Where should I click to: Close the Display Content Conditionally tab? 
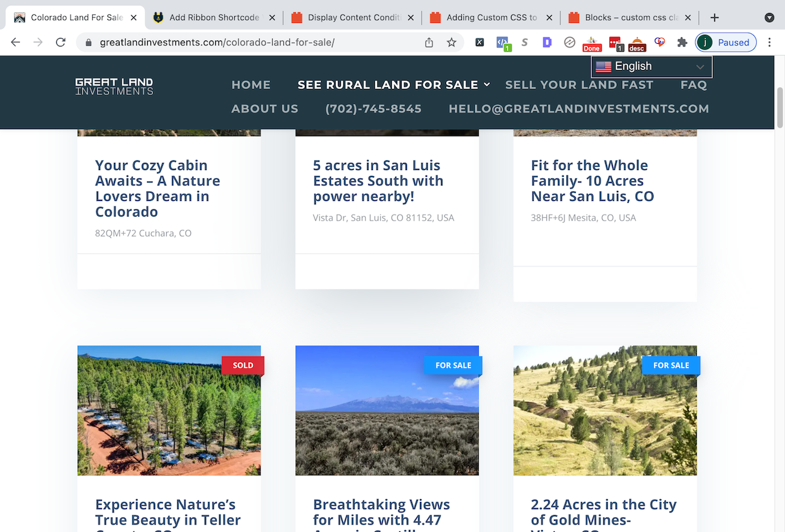pyautogui.click(x=410, y=18)
